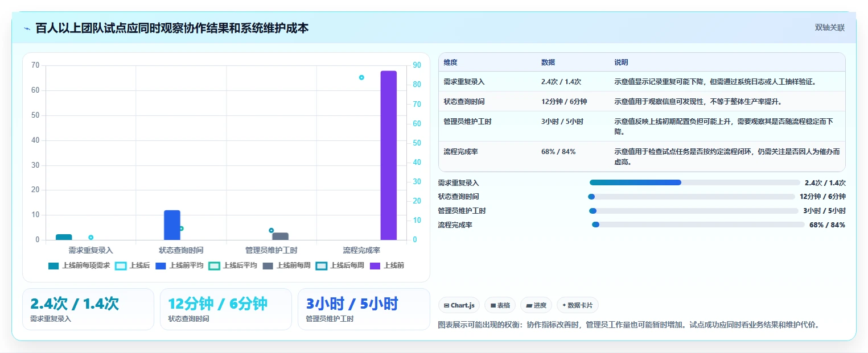Open the 3小时 / 5小时 data card

pyautogui.click(x=364, y=309)
